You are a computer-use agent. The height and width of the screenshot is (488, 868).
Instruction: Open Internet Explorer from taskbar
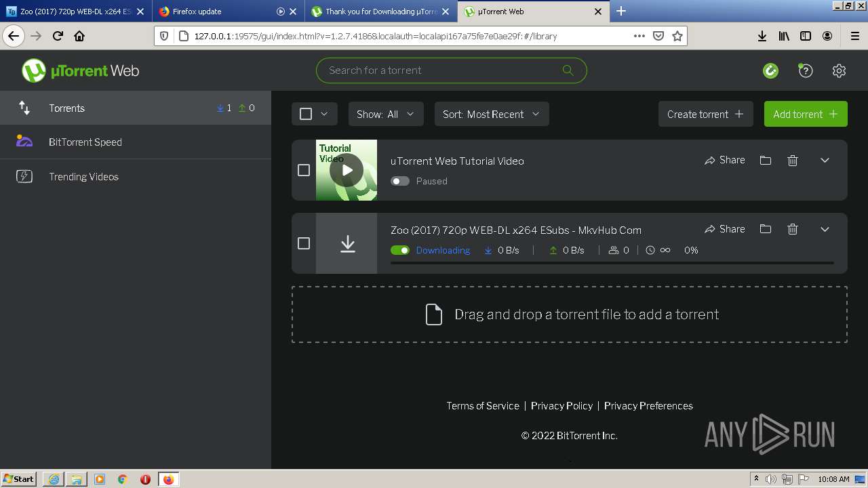[54, 479]
